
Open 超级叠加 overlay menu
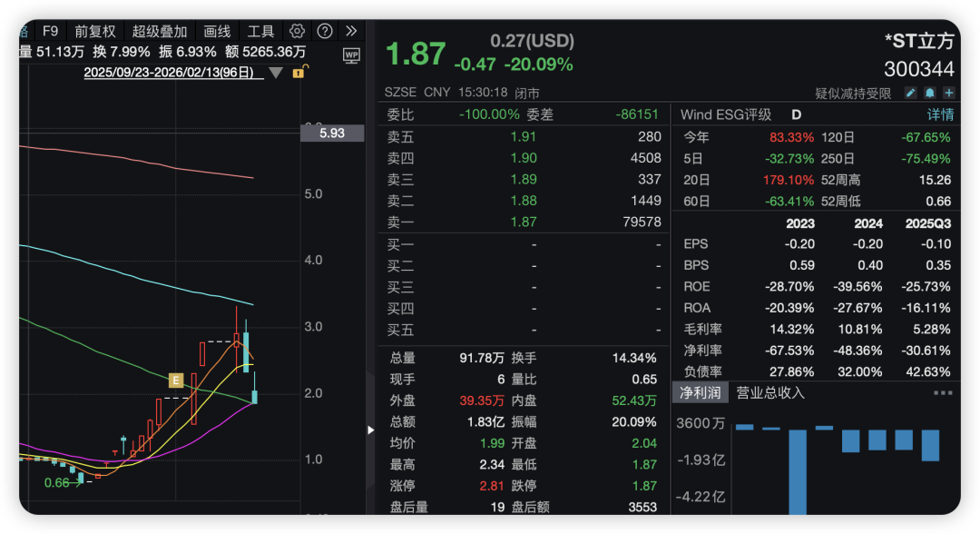(160, 31)
